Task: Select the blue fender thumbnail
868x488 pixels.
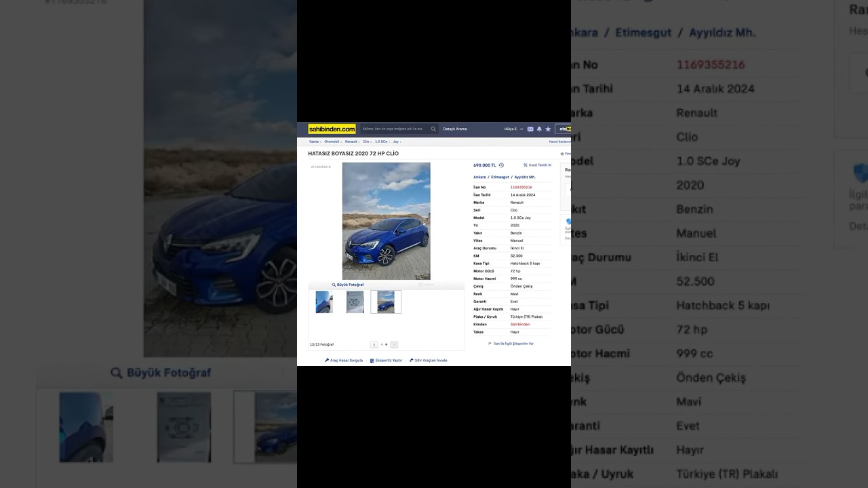Action: [x=324, y=302]
